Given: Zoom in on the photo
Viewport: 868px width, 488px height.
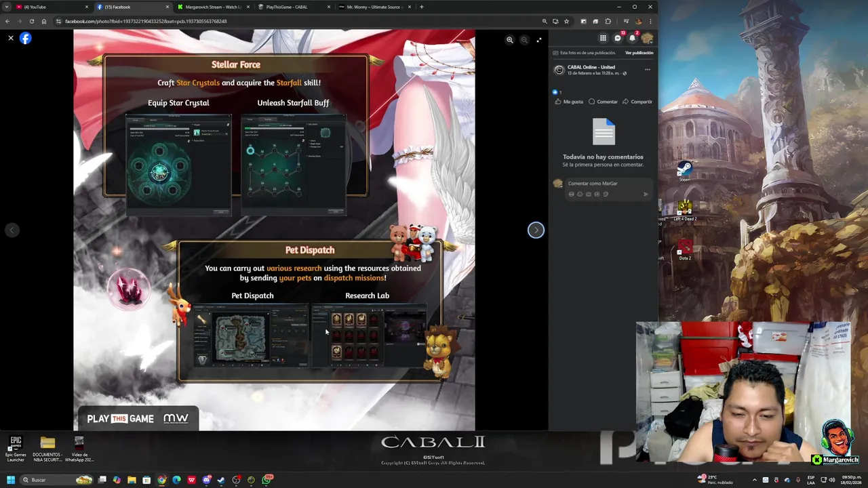Looking at the screenshot, I should click(510, 40).
